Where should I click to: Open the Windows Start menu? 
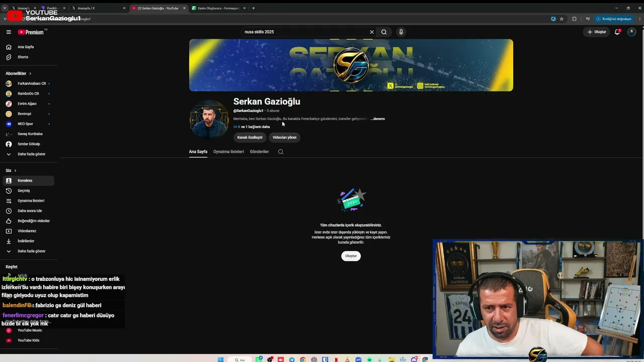pyautogui.click(x=220, y=359)
